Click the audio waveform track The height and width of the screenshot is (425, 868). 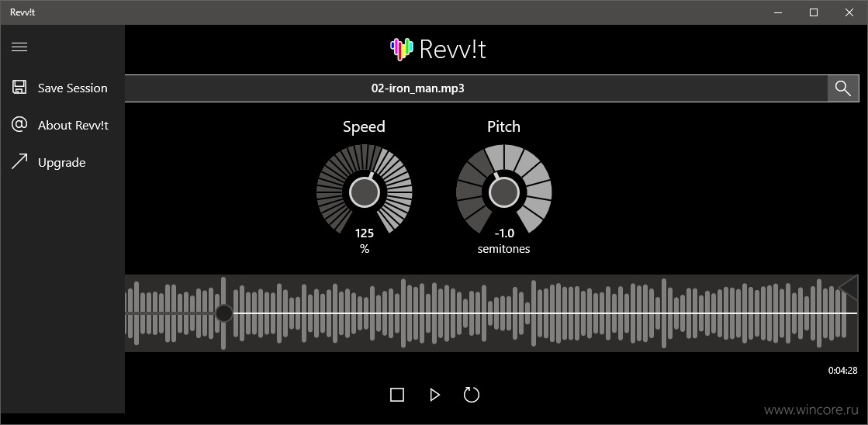pyautogui.click(x=492, y=313)
